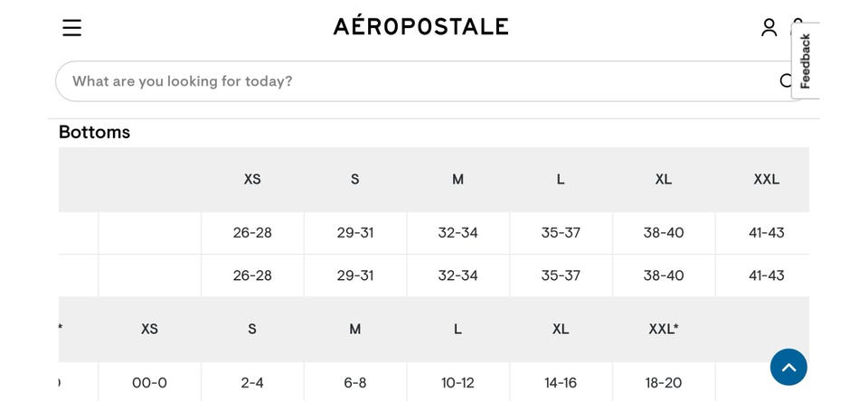Open the Feedback side tab

[806, 61]
